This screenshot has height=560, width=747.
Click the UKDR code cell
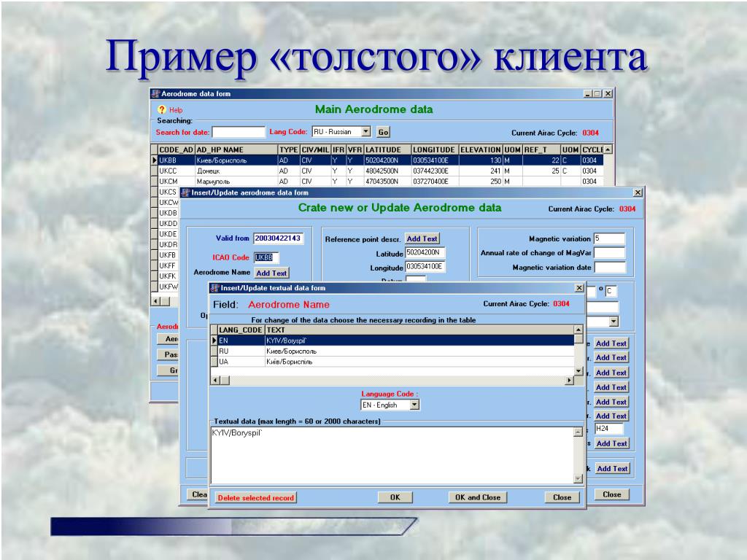coord(169,244)
